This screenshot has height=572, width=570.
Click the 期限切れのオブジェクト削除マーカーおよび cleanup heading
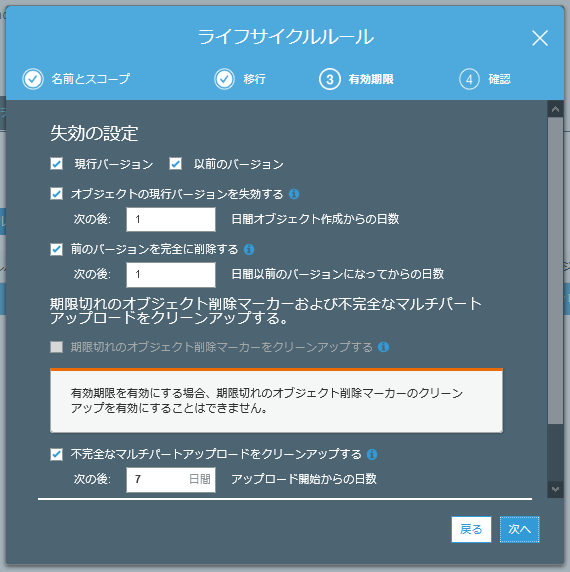(x=266, y=311)
